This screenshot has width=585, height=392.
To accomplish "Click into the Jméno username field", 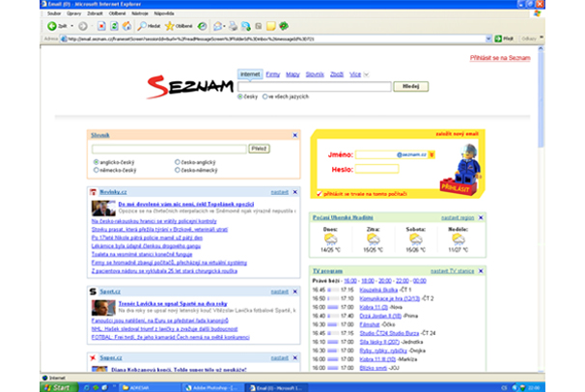I will 375,154.
